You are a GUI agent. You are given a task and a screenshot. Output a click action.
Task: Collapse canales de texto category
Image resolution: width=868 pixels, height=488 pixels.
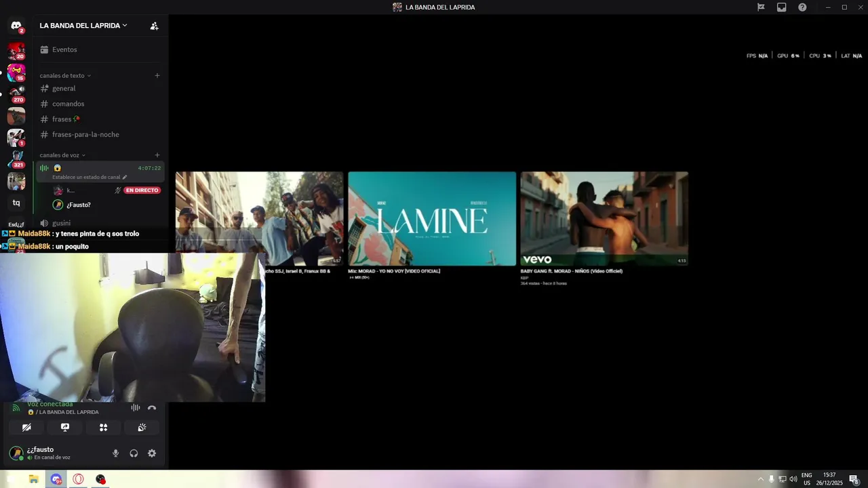[x=65, y=76]
